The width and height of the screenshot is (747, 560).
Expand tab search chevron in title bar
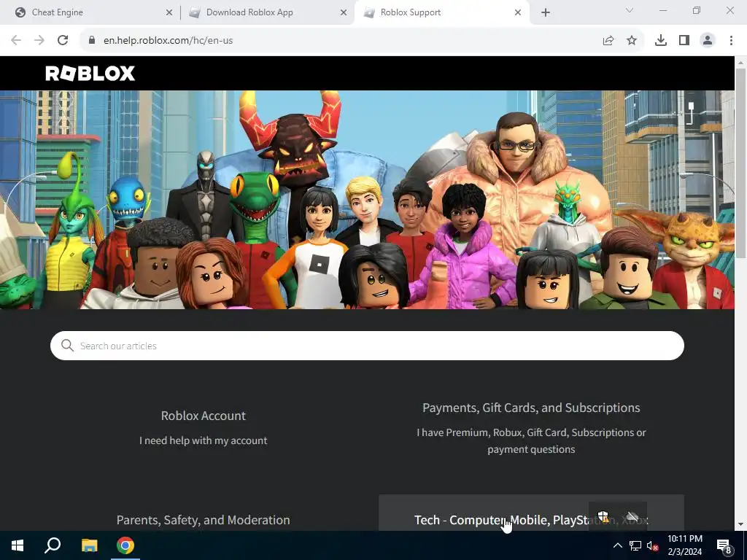tap(630, 10)
